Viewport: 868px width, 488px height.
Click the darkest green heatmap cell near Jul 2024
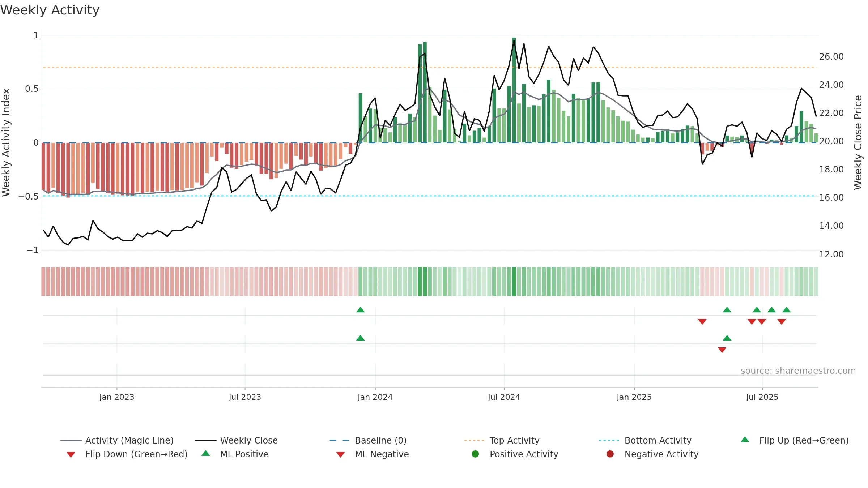pyautogui.click(x=514, y=282)
